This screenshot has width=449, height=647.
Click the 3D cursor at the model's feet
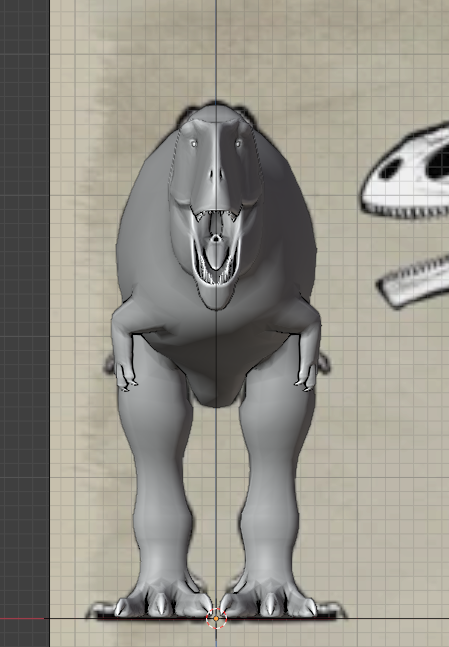tap(216, 619)
